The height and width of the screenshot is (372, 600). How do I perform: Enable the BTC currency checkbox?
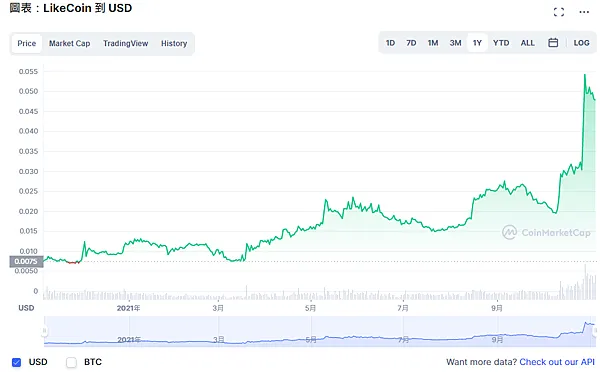[x=71, y=362]
